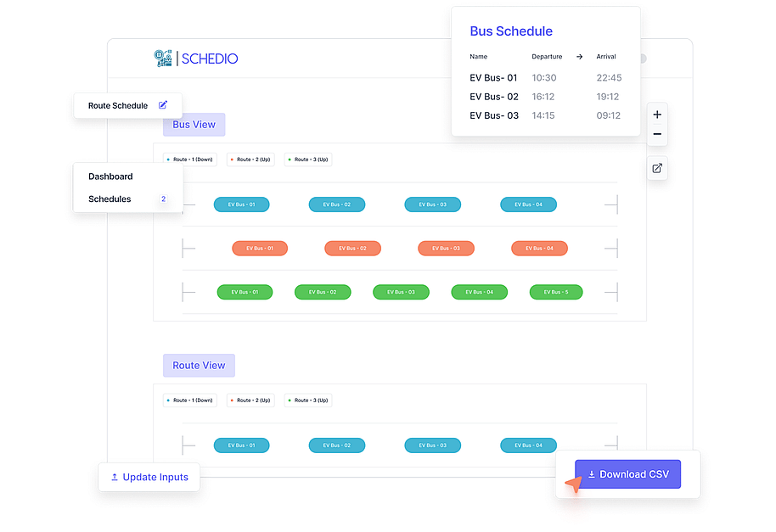Select the green EV Bus - 5 pill
Screen dimensions: 776x532
[556, 292]
